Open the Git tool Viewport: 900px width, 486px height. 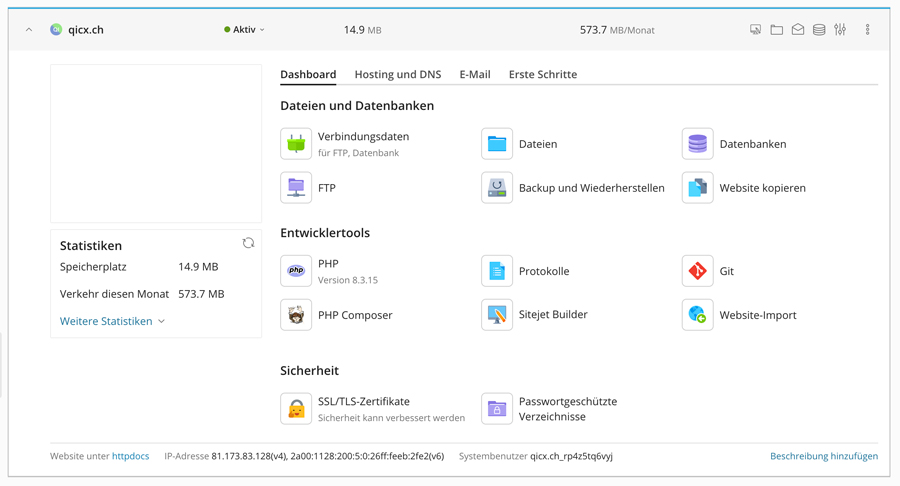point(725,271)
